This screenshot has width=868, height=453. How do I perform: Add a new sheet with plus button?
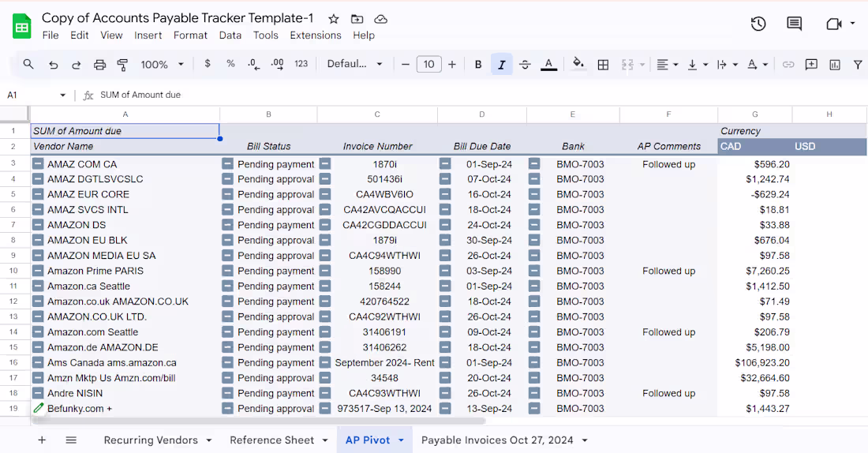pyautogui.click(x=42, y=440)
